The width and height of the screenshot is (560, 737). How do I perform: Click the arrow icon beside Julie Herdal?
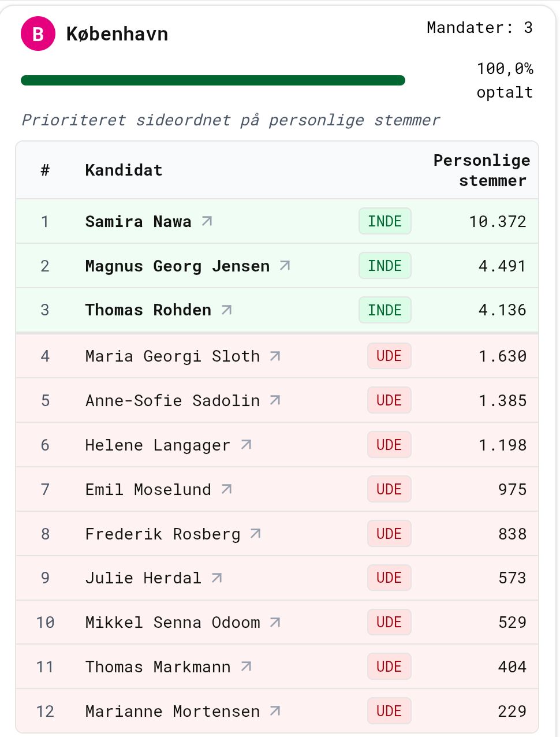(x=216, y=578)
